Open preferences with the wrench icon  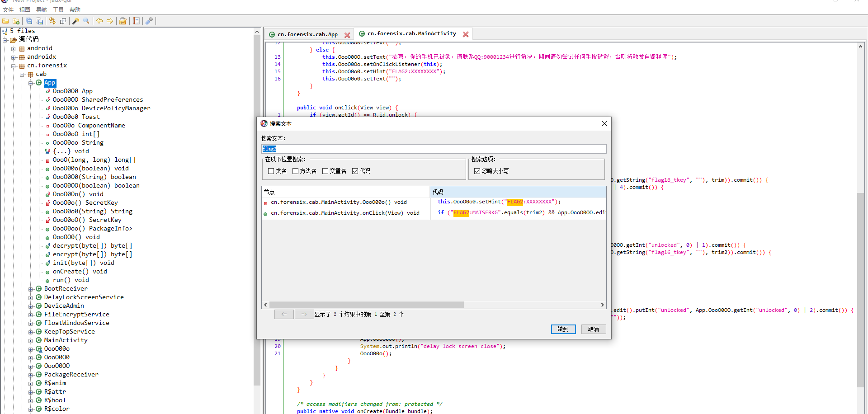click(149, 21)
